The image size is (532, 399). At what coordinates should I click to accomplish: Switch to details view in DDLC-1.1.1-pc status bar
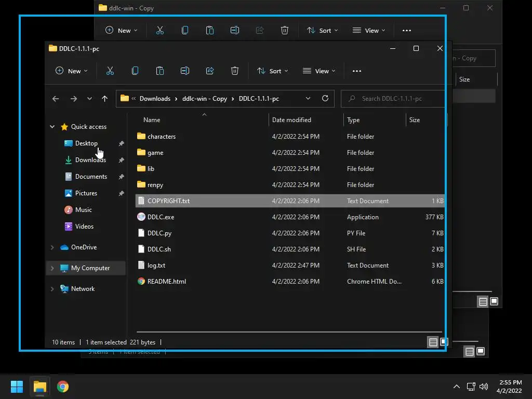coord(433,342)
